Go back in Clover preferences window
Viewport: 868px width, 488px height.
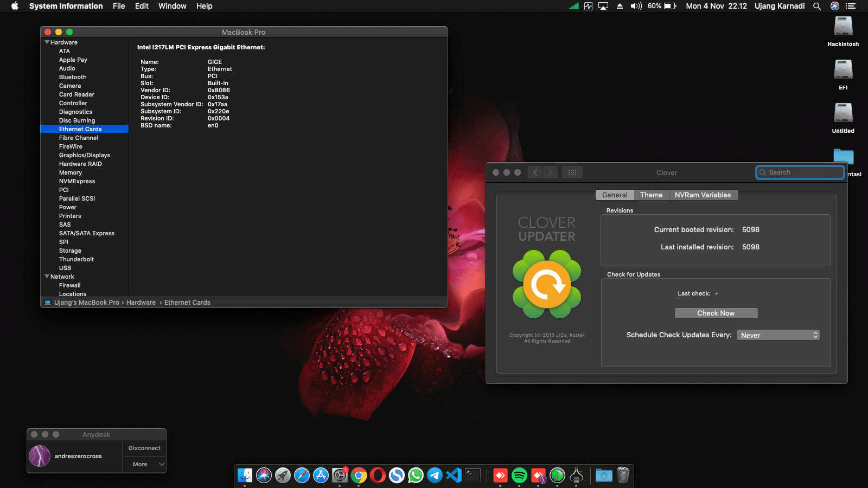[x=535, y=172]
